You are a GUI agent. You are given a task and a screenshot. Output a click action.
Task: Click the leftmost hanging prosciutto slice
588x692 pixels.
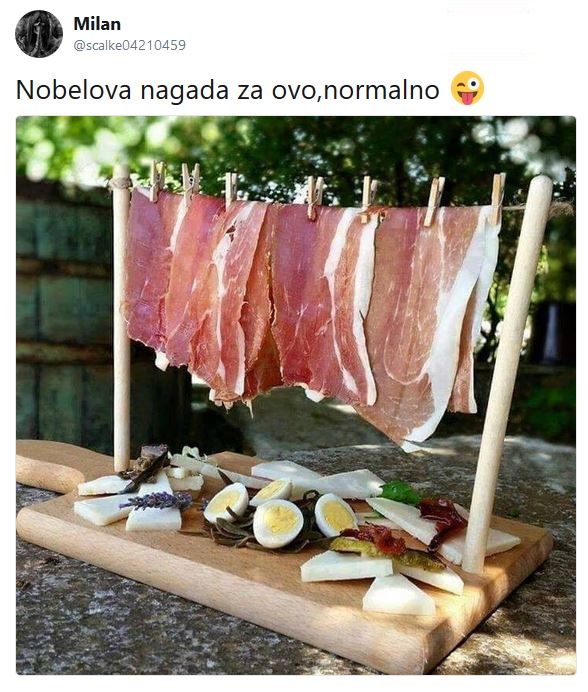[148, 269]
